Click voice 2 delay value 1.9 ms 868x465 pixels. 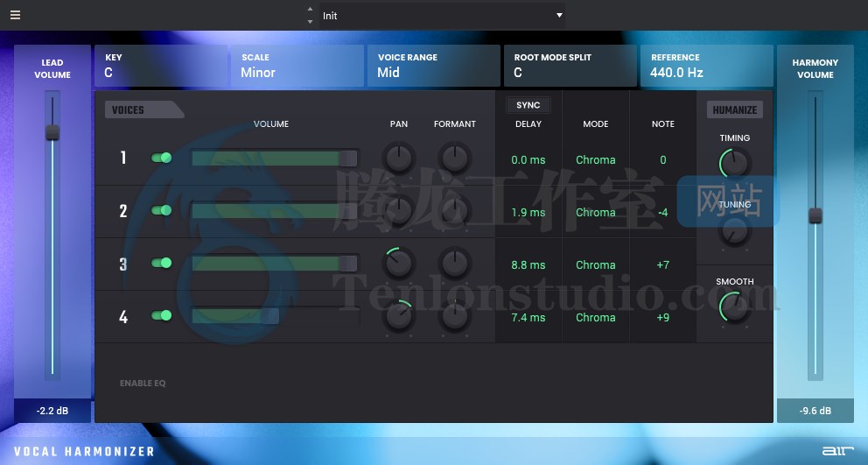(528, 212)
